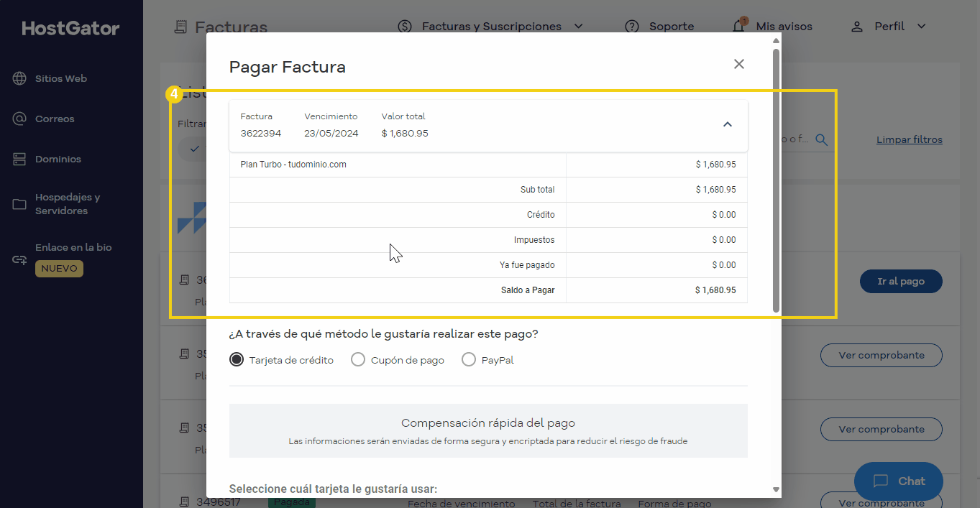Screen dimensions: 980x508
Task: Click the Dominios server icon
Action: 19,159
